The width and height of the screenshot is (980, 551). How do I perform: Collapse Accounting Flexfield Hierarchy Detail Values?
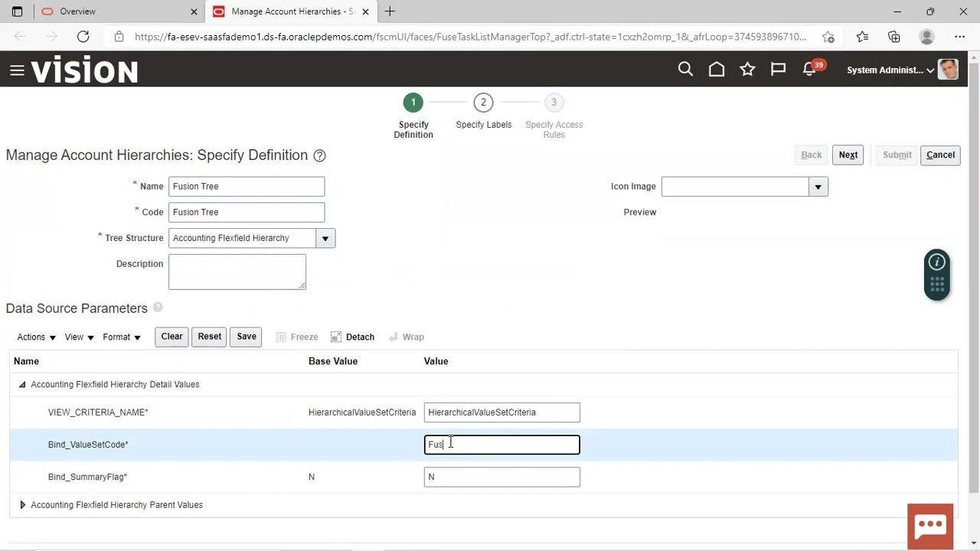22,384
